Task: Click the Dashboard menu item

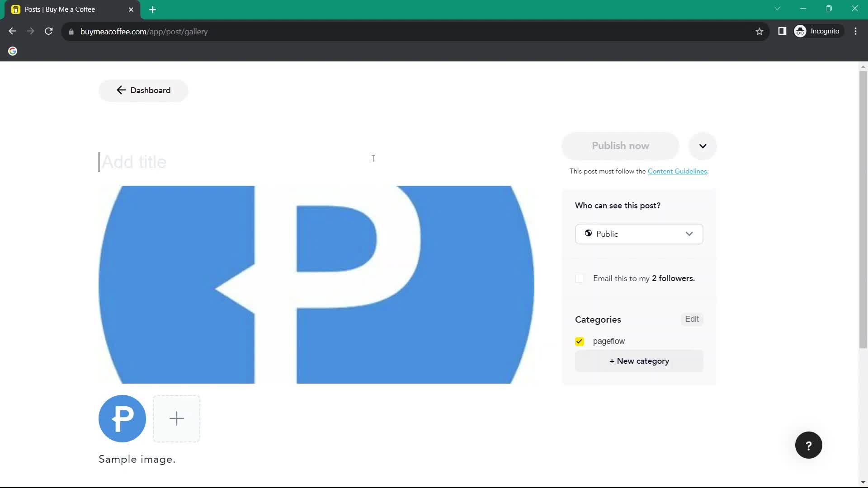Action: click(143, 90)
